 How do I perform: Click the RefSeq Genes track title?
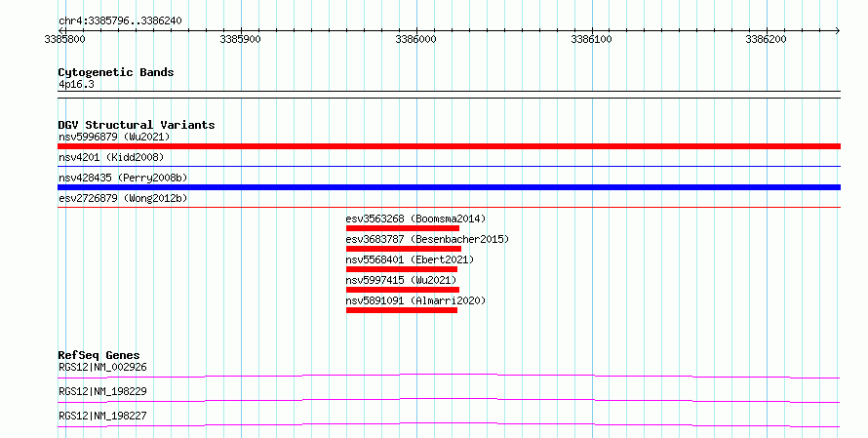[99, 355]
